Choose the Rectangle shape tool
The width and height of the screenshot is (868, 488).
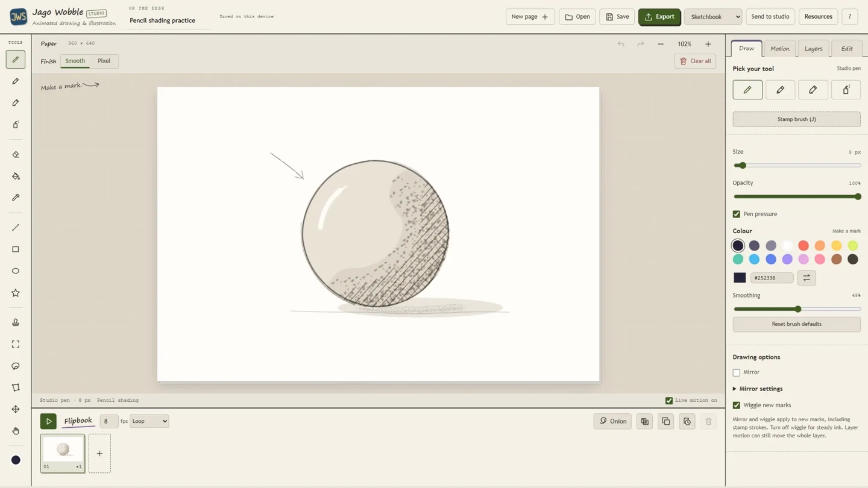click(x=16, y=249)
